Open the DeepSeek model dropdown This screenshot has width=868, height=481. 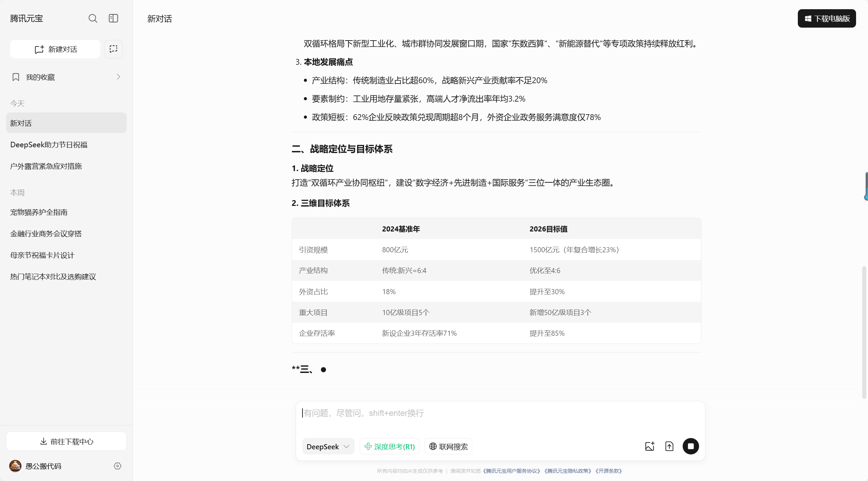click(328, 447)
